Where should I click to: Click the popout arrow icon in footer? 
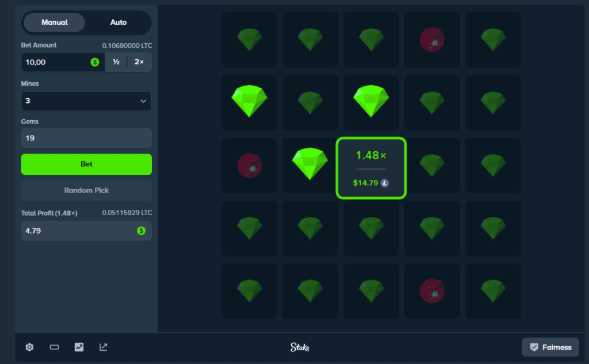[103, 347]
